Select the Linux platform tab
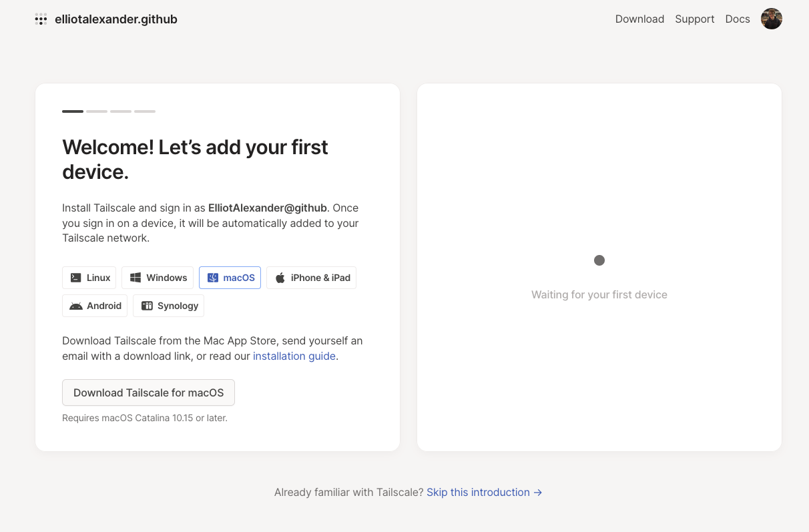 pos(89,278)
